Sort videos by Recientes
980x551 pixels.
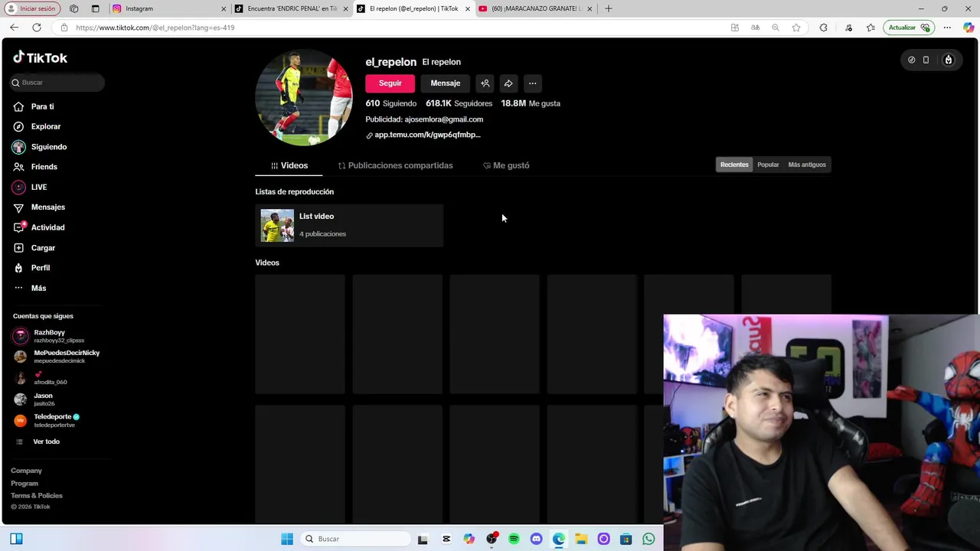tap(734, 165)
